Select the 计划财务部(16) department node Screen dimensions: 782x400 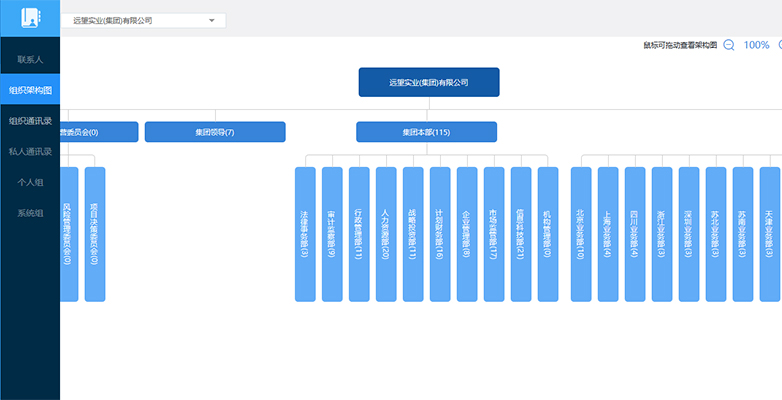click(x=440, y=234)
